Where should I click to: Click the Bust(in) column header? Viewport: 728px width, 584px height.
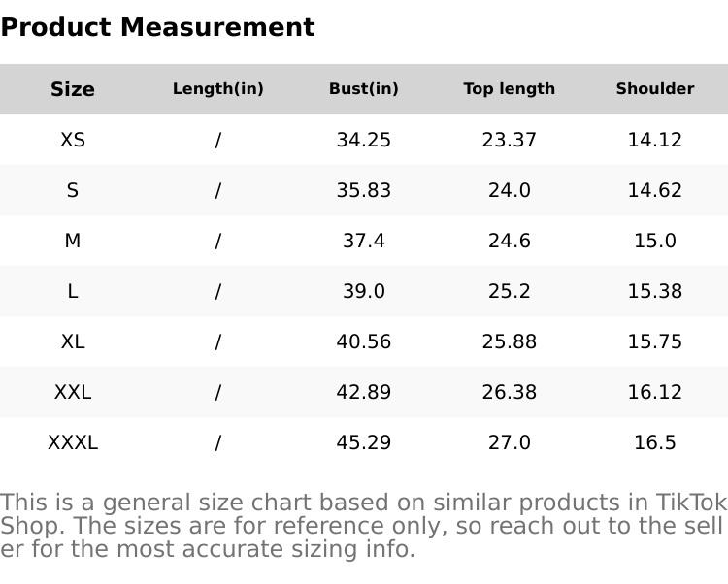coord(364,89)
